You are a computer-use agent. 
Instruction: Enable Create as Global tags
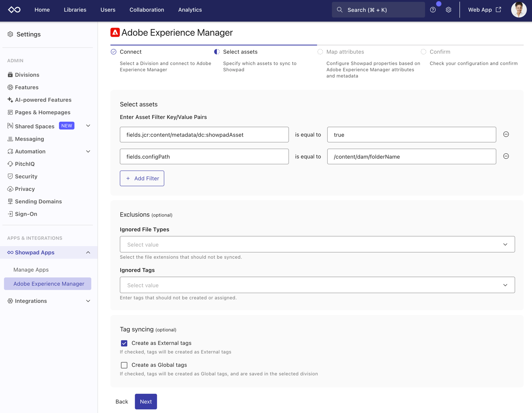124,365
